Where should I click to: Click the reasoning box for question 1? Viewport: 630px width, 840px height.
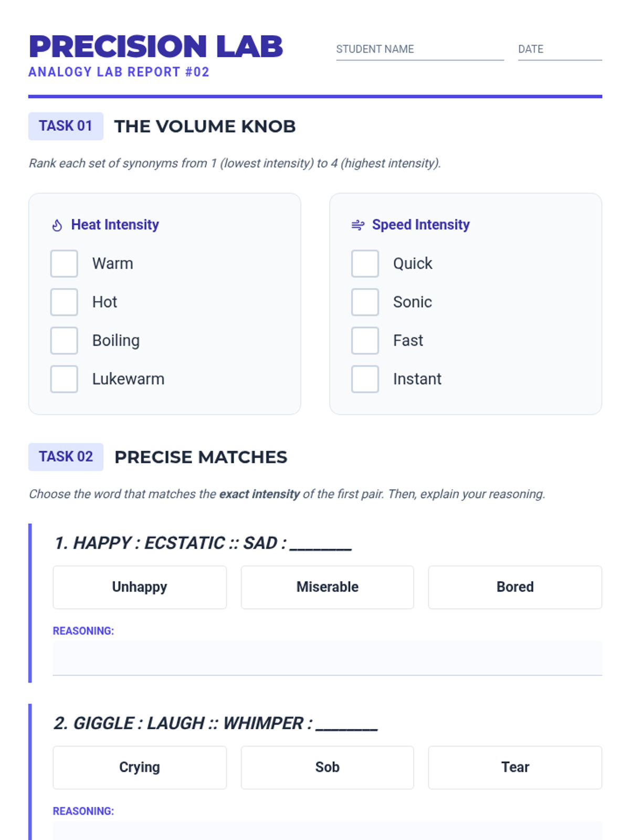point(327,658)
